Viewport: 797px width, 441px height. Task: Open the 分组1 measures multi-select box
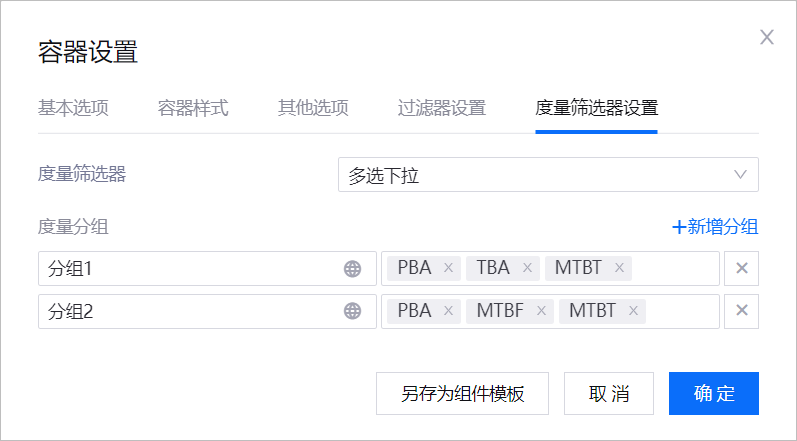coord(675,268)
